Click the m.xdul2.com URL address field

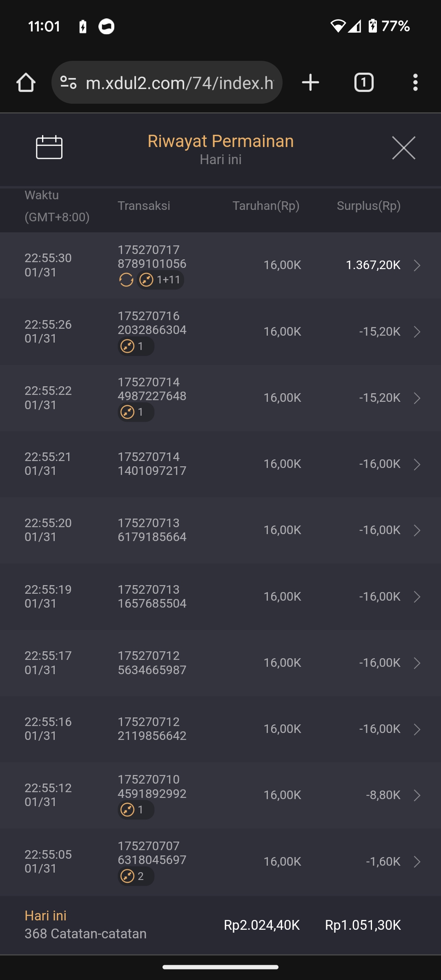(x=180, y=83)
